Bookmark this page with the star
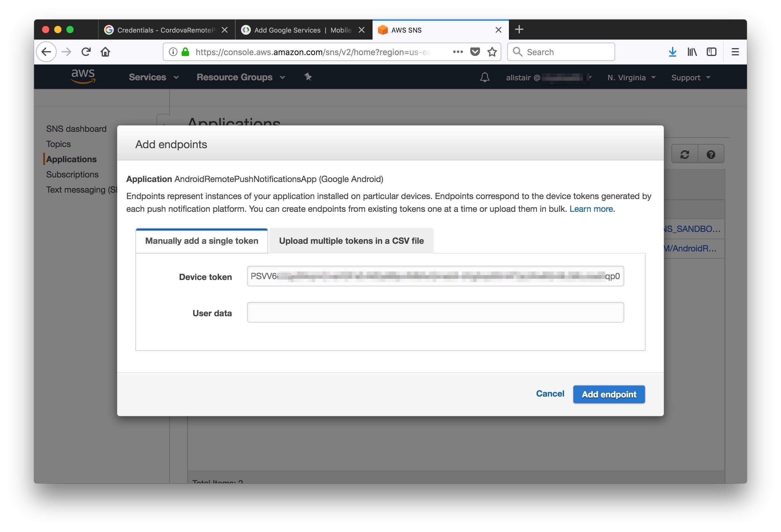The image size is (781, 532). (x=492, y=52)
